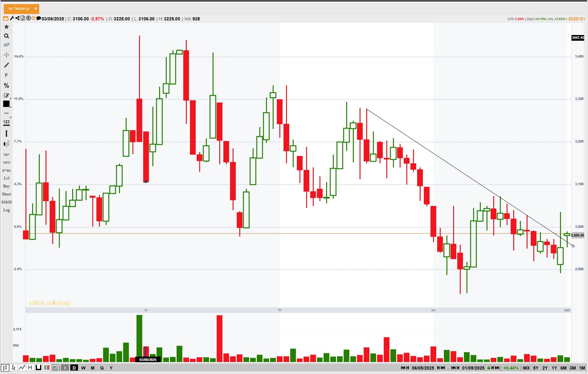588x374 pixels.
Task: Select the monthly M timeframe
Action: pyautogui.click(x=93, y=368)
